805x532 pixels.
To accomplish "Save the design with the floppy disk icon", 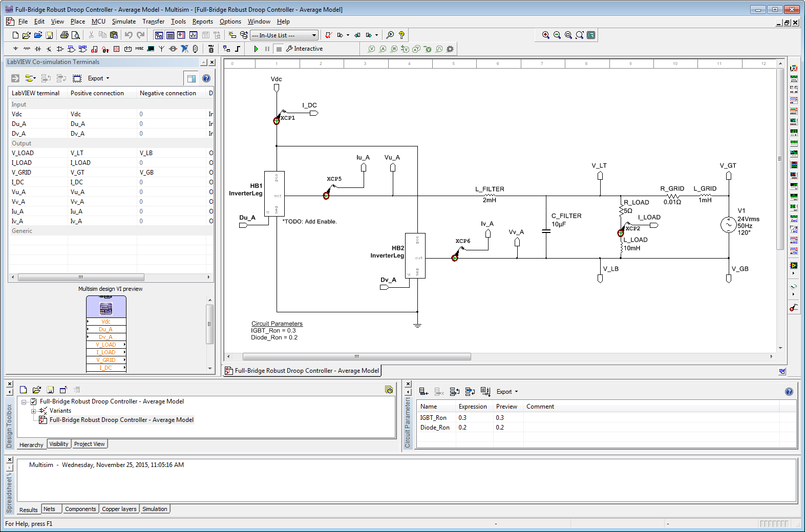I will (49, 35).
